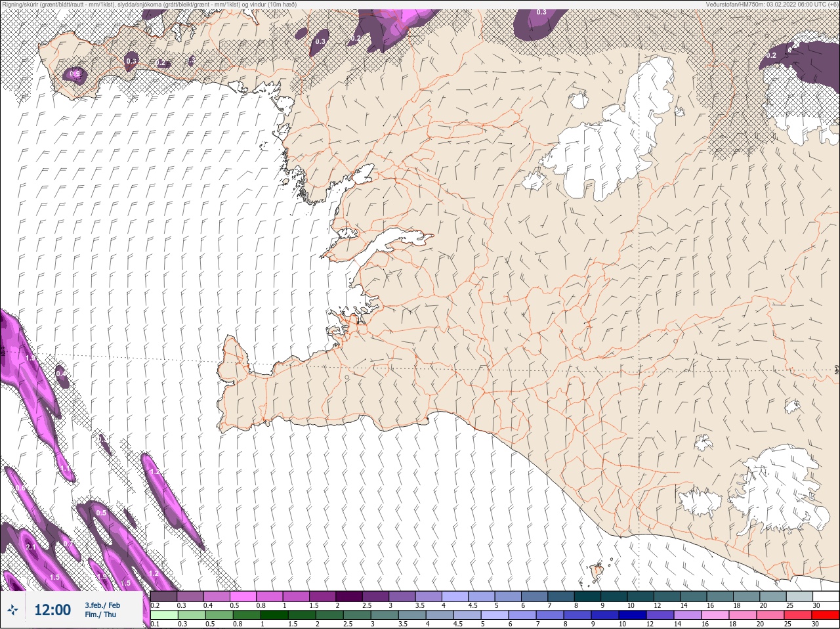This screenshot has width=840, height=629.
Task: Select top legend swatch between 20 and 25
Action: point(773,596)
